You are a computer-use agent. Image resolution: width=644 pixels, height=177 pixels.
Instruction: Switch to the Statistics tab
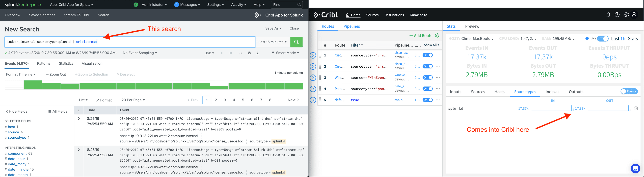[66, 63]
